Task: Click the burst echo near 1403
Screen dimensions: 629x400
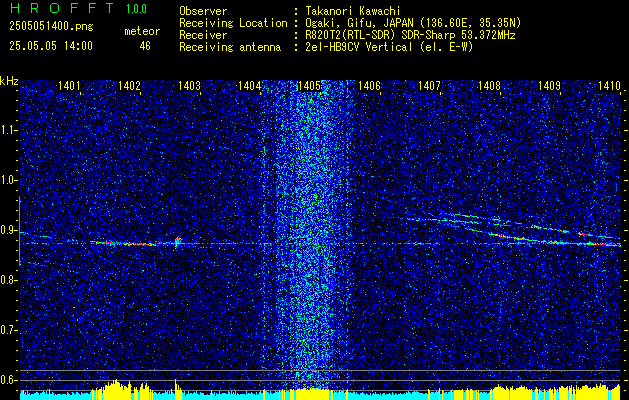Action: (x=177, y=242)
